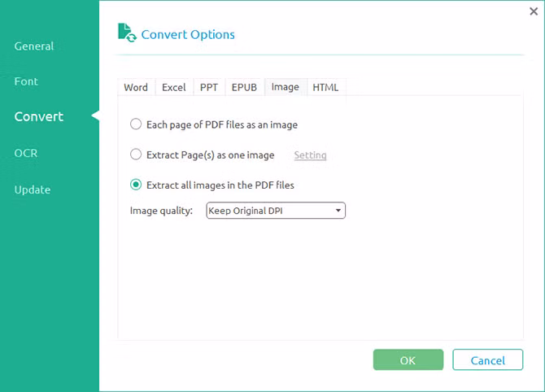Screen dimensions: 545x392
Task: Close the Convert Options dialog with X
Action: pos(534,11)
